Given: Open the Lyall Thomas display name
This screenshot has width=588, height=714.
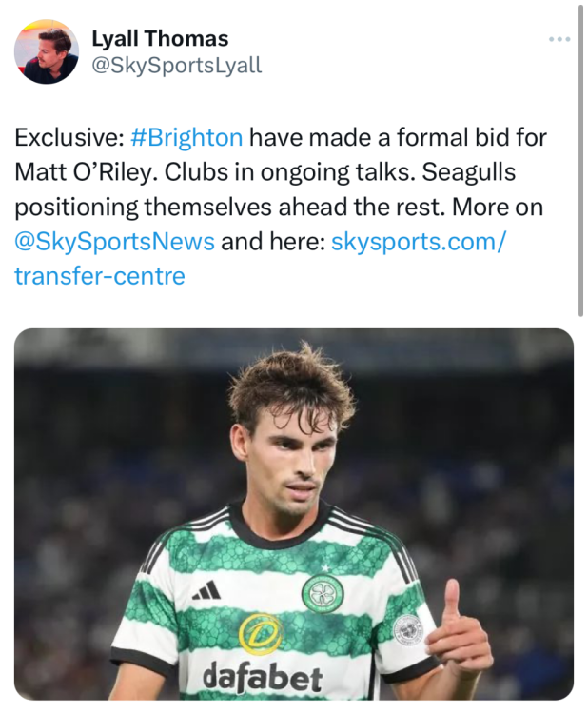Looking at the screenshot, I should click(160, 39).
